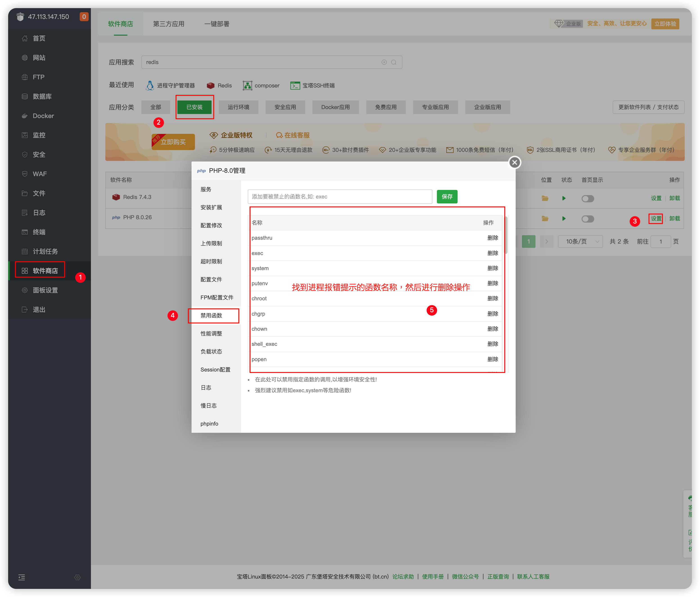Viewport: 700px width, 597px height.
Task: Select the 禁用函数 menu item
Action: [x=211, y=315]
